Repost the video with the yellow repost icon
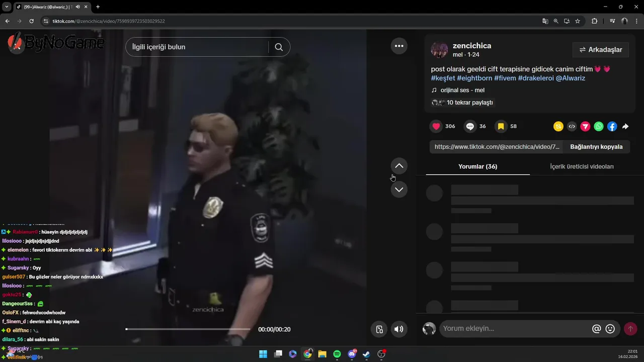 (x=558, y=127)
